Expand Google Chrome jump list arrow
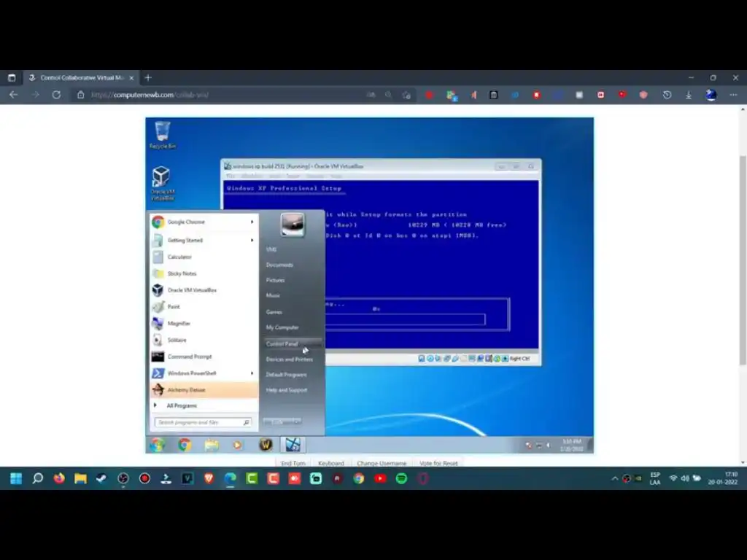Screen dimensions: 747x560 pyautogui.click(x=252, y=222)
